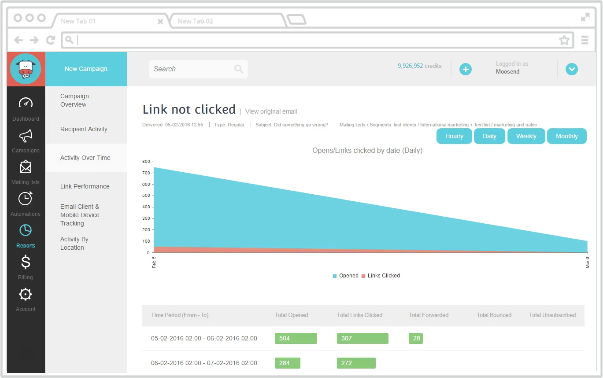
Task: Select the Reports pie chart icon
Action: pos(25,230)
